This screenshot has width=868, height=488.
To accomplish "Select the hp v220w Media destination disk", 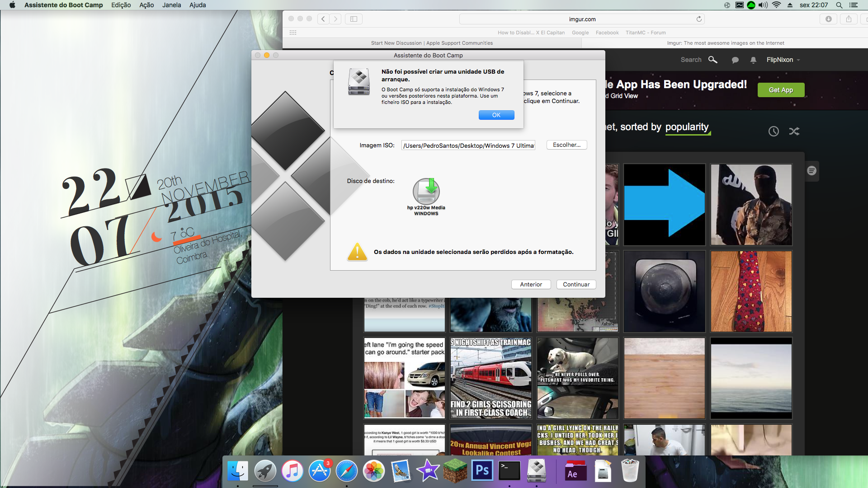I will point(426,192).
